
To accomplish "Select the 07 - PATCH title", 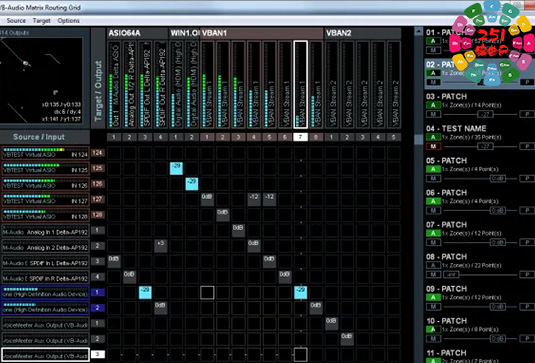I will coord(447,225).
